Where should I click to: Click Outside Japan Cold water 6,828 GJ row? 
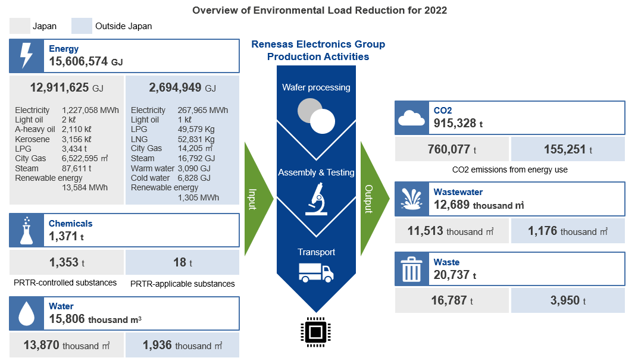(171, 178)
